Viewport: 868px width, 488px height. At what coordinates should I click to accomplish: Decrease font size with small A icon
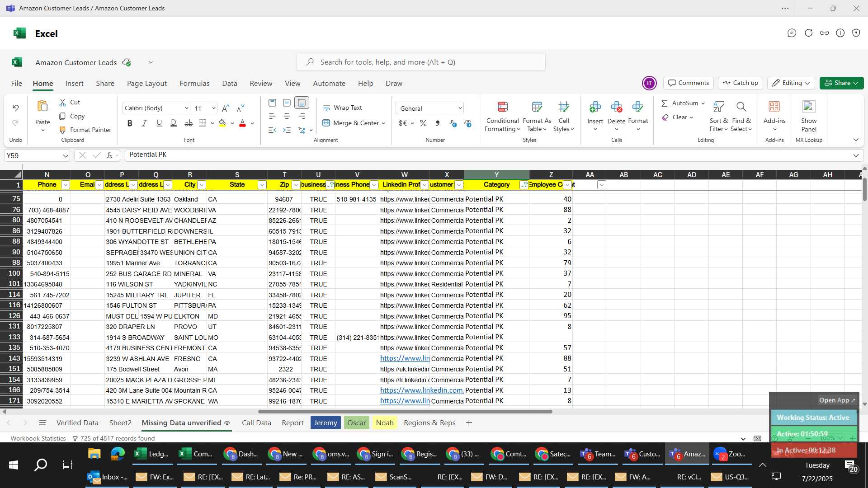pyautogui.click(x=241, y=108)
